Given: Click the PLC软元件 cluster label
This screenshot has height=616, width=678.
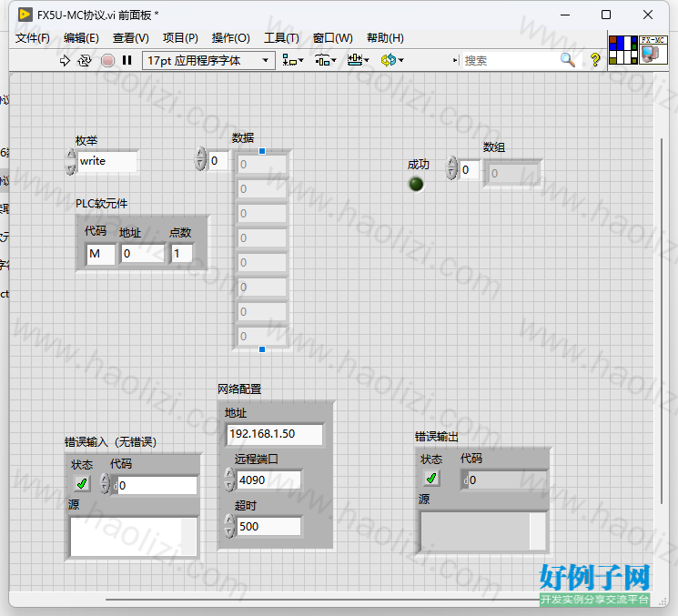Looking at the screenshot, I should pyautogui.click(x=102, y=204).
